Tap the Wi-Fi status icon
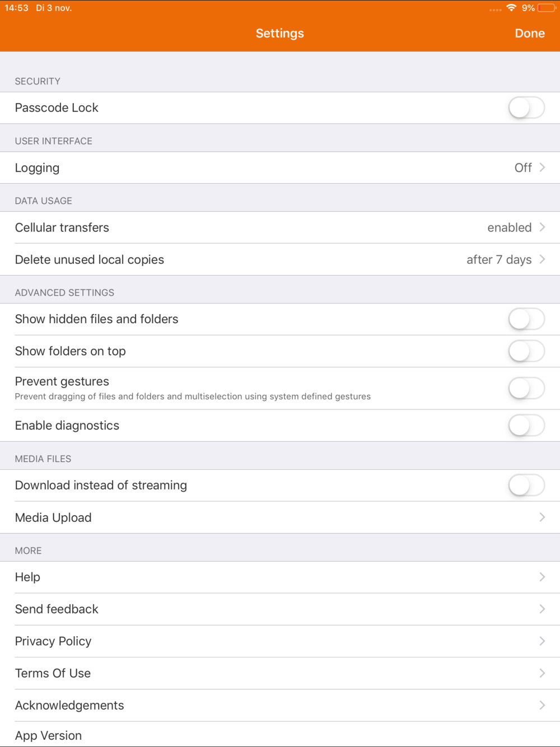This screenshot has width=560, height=747. point(511,8)
